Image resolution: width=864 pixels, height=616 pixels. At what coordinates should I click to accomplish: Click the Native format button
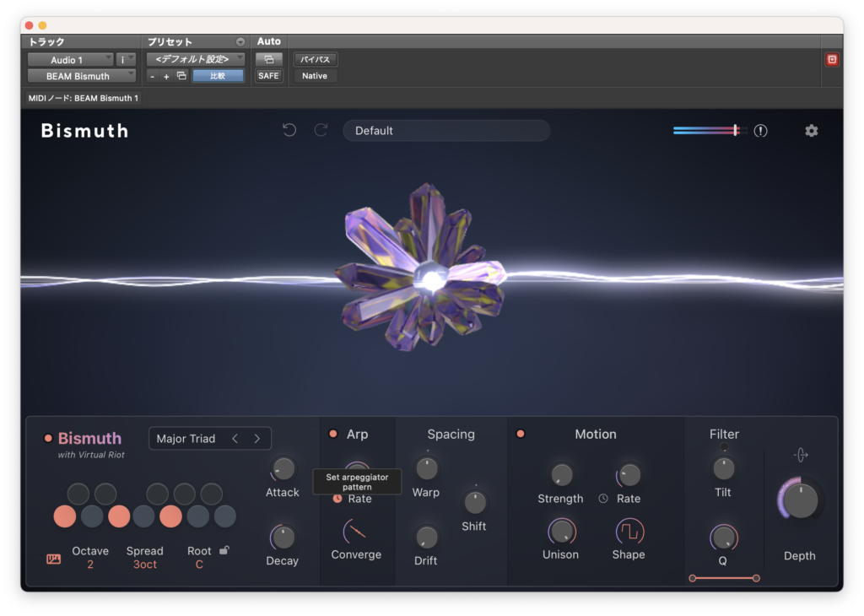point(315,76)
